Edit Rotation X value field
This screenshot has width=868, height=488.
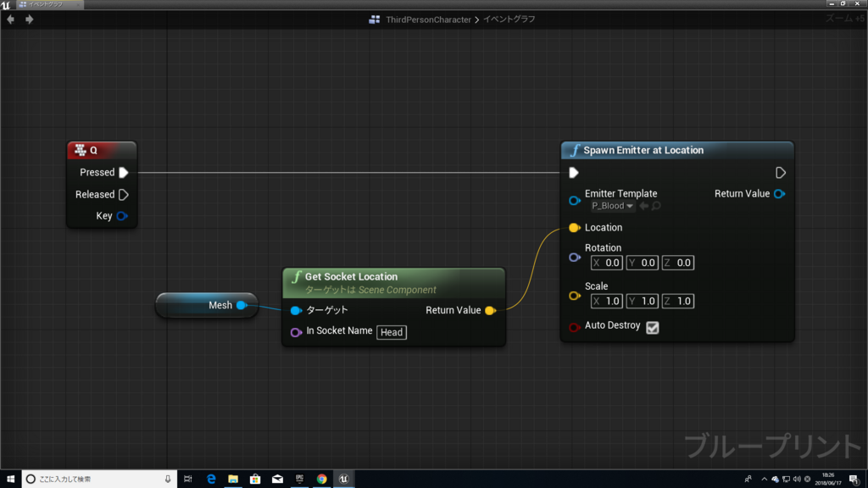tap(606, 263)
